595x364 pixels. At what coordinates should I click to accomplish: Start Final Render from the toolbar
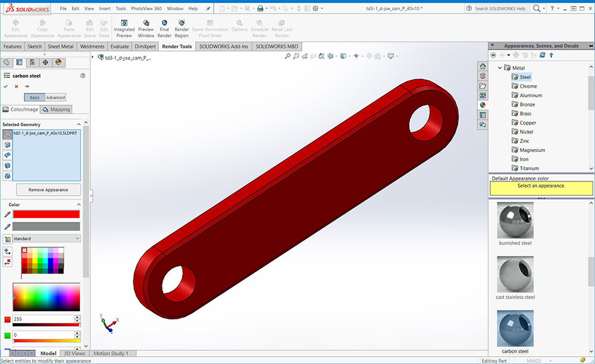pyautogui.click(x=164, y=28)
